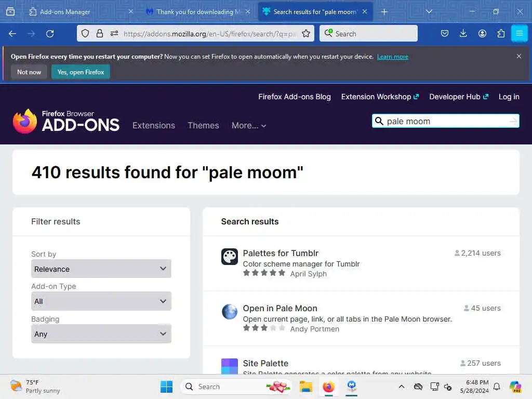532x399 pixels.
Task: Go back to the previous page
Action: [12, 34]
